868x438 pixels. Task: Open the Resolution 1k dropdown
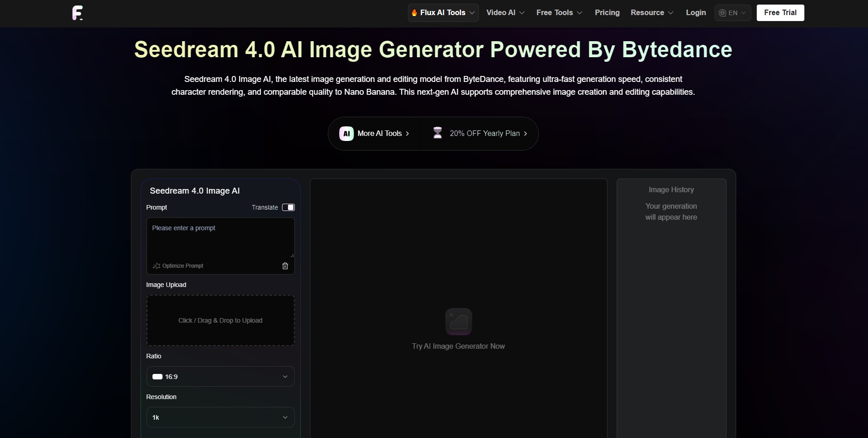coord(220,417)
